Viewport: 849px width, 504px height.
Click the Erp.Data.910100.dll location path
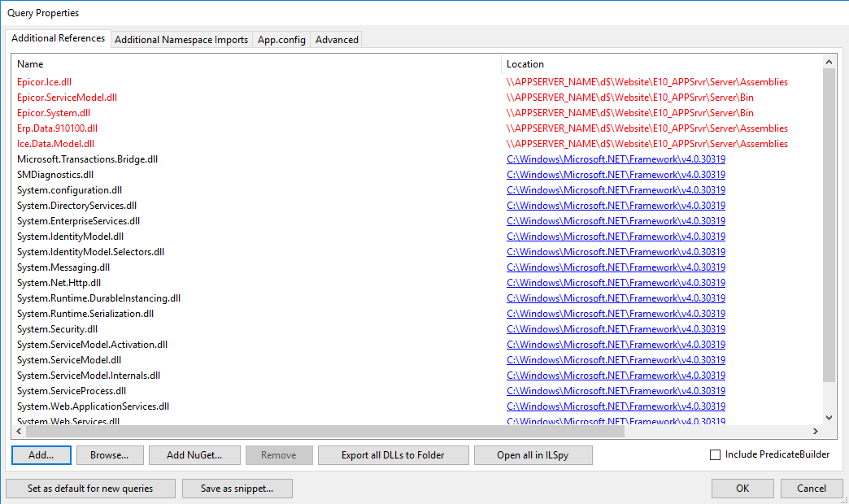[647, 128]
